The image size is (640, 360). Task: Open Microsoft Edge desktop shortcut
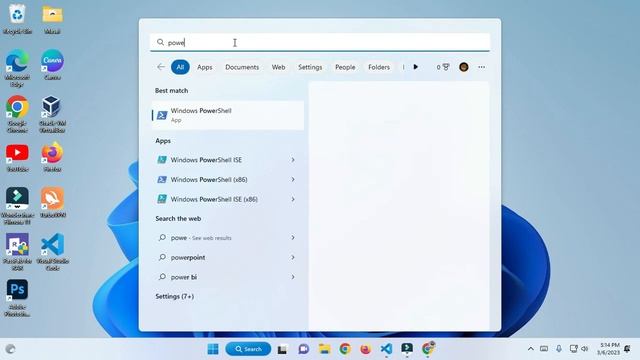pyautogui.click(x=17, y=68)
